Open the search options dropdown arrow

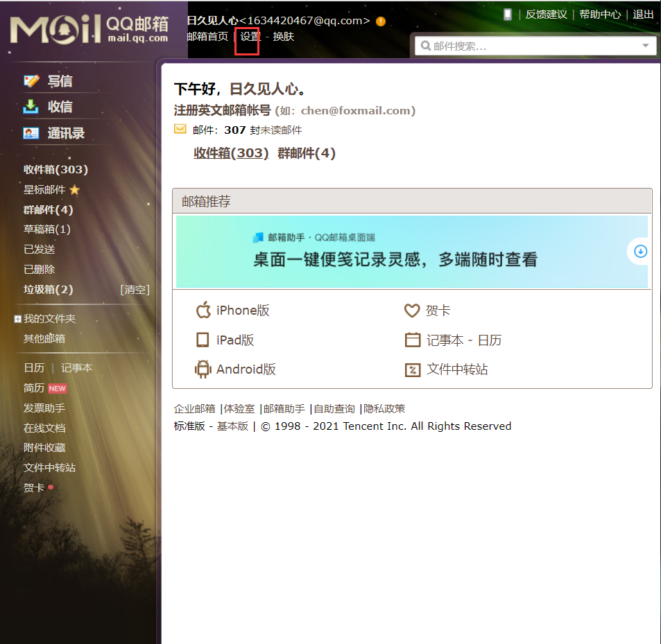646,46
